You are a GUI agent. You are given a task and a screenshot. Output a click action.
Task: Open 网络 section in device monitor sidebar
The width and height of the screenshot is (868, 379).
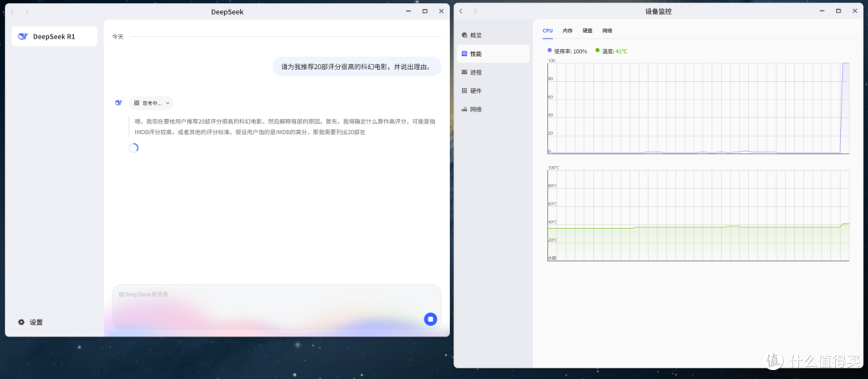tap(493, 109)
